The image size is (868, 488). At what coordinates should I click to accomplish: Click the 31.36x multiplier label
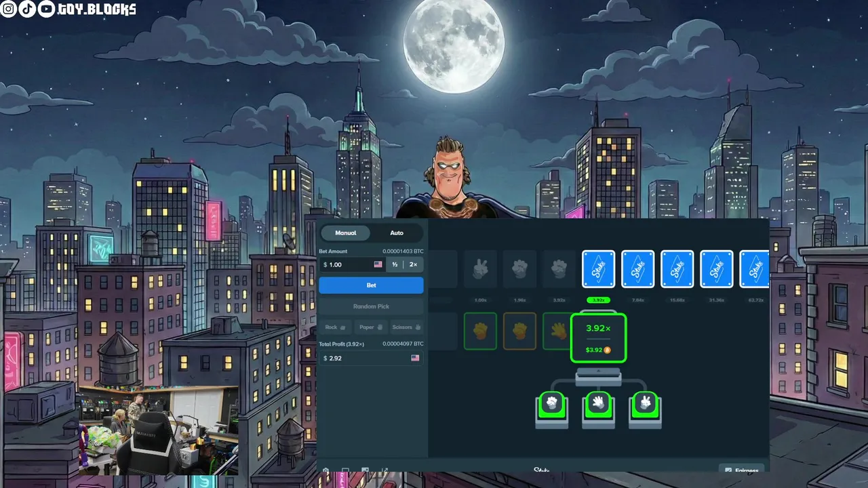[x=717, y=300]
